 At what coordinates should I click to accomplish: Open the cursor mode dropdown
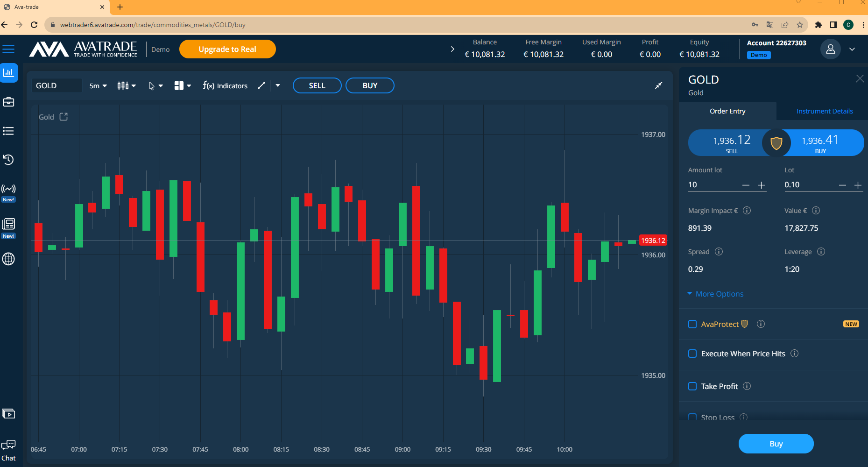(x=155, y=85)
